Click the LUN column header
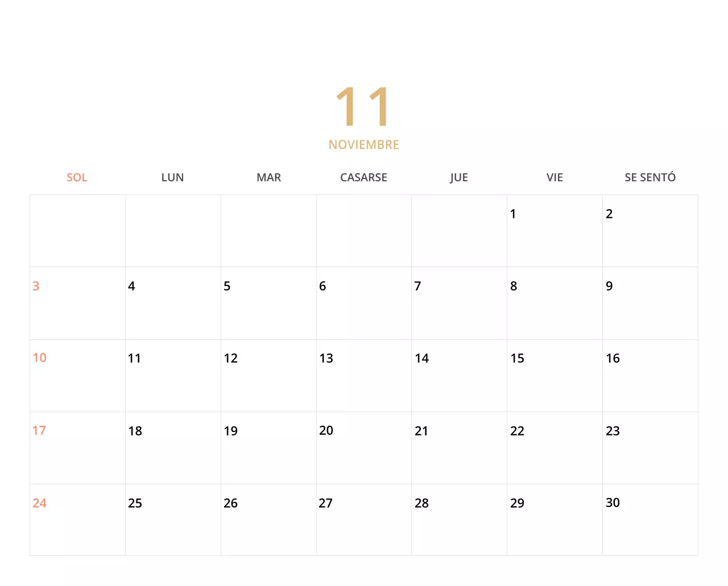728x586 pixels. [x=172, y=177]
